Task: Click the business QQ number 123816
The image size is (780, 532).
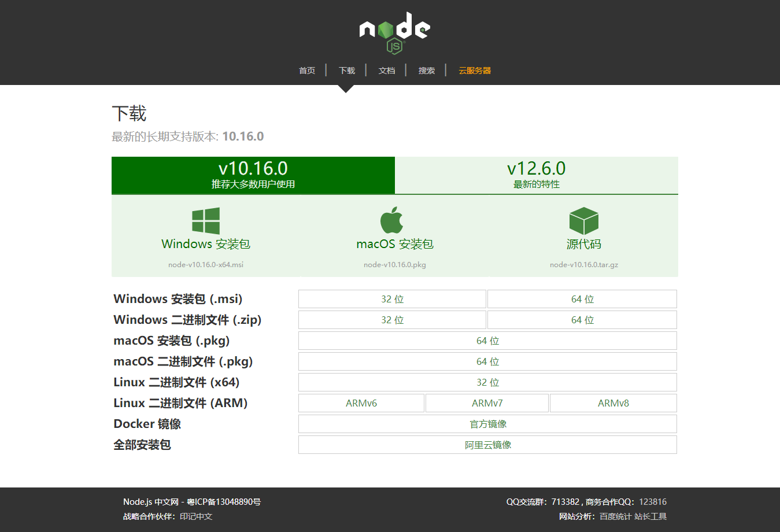Action: pyautogui.click(x=653, y=502)
